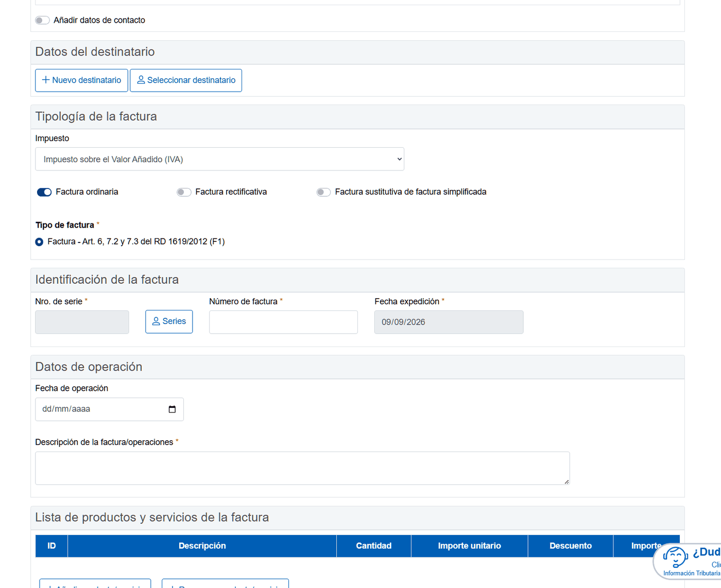Click the Cantidad column header
Screen dimensions: 721x588
click(374, 546)
